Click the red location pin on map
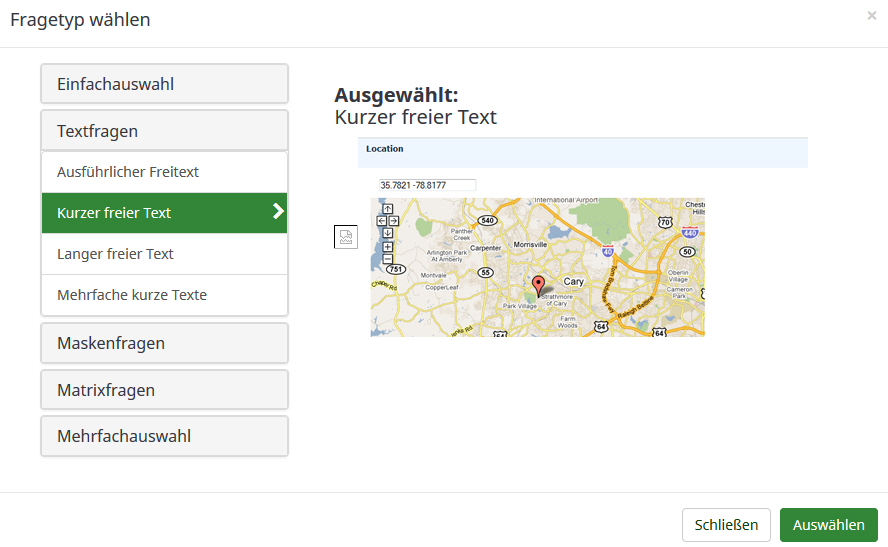Screen dimensions: 888x547 tap(539, 285)
